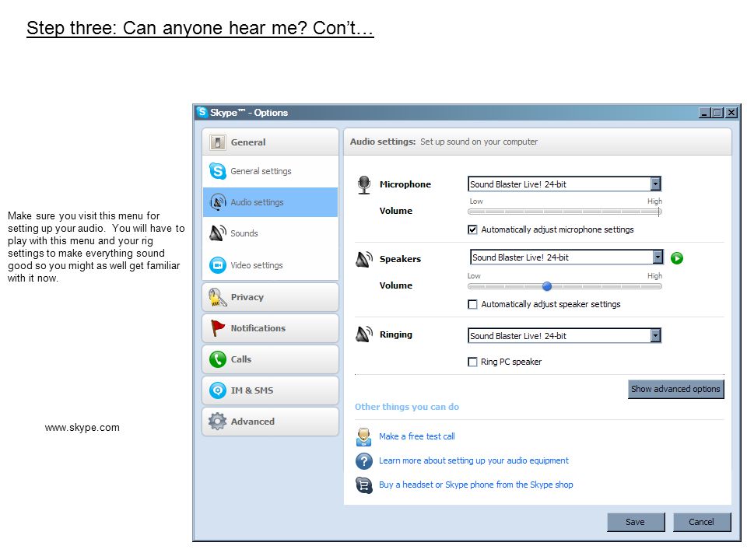Expand the Advanced section
747x560 pixels.
click(270, 422)
